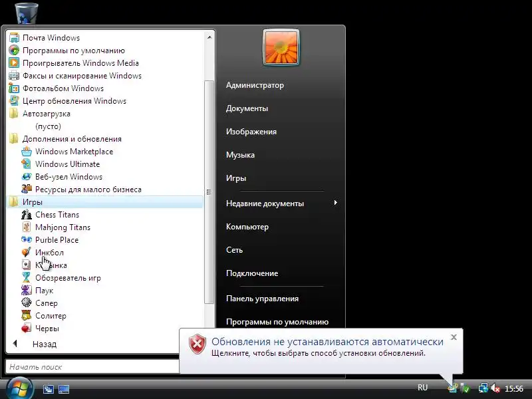The image size is (532, 399).
Task: Open Центр обновления Windows icon
Action: pos(14,101)
